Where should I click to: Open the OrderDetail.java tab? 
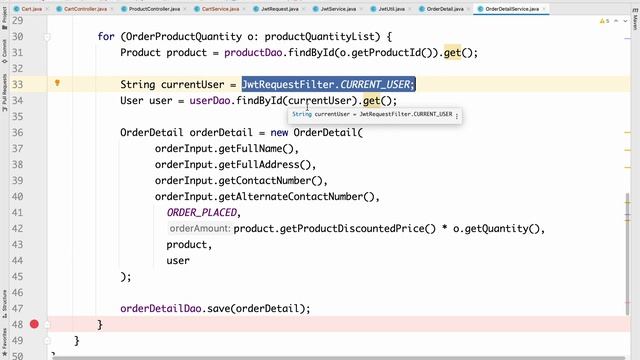[445, 9]
